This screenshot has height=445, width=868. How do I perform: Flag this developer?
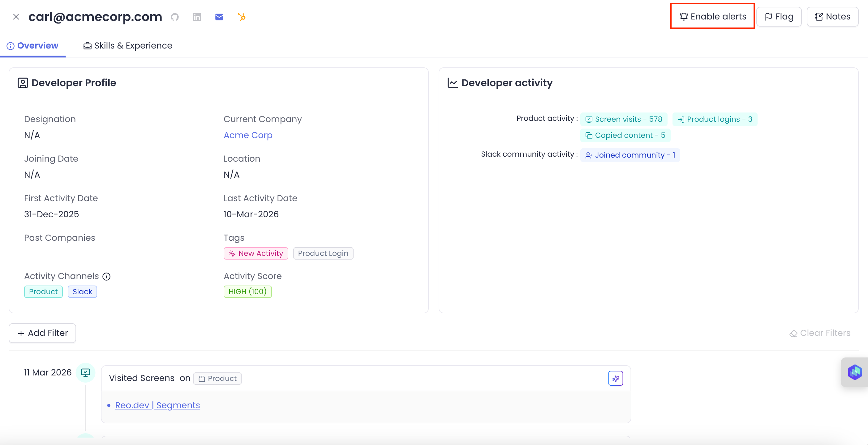click(x=779, y=16)
